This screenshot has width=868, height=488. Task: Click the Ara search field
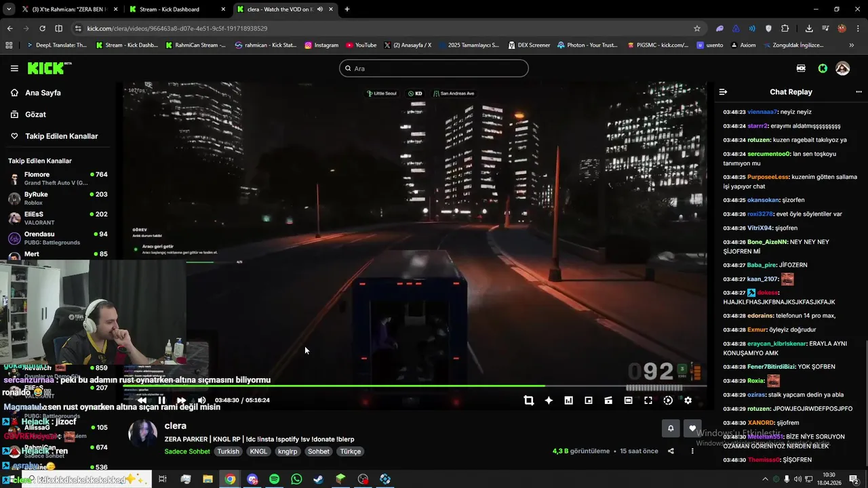point(434,68)
